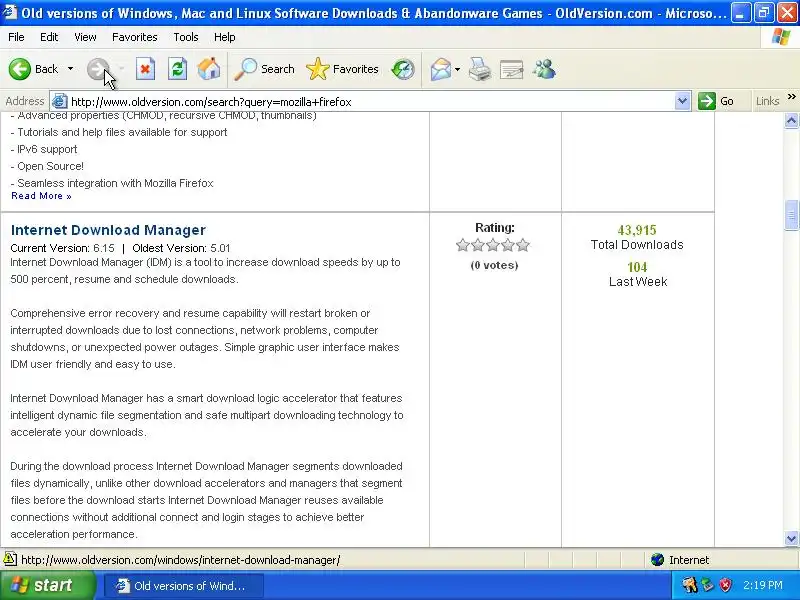Click the second system tray icon
Image resolution: width=800 pixels, height=600 pixels.
click(x=708, y=585)
